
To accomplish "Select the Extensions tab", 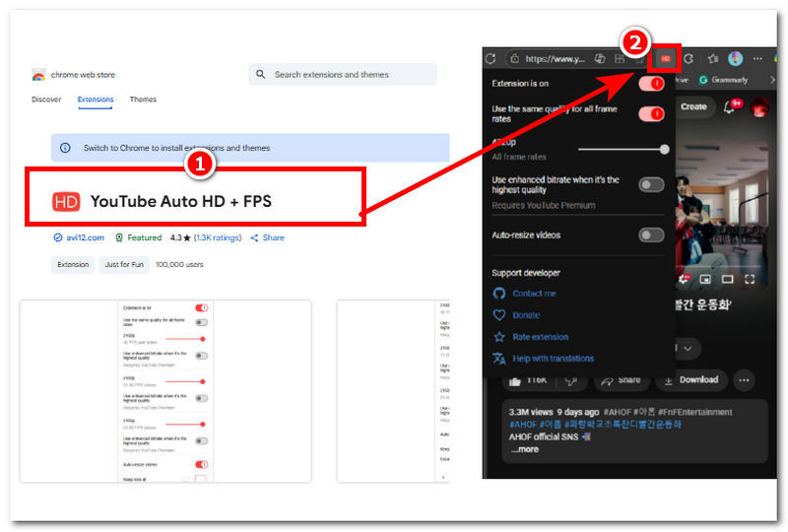I will (x=95, y=100).
